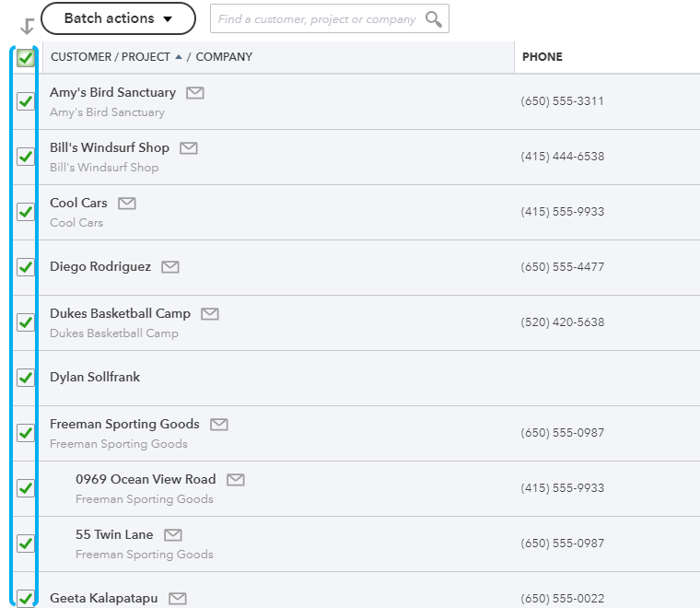Click the Phone column header
700x608 pixels.
pyautogui.click(x=542, y=57)
